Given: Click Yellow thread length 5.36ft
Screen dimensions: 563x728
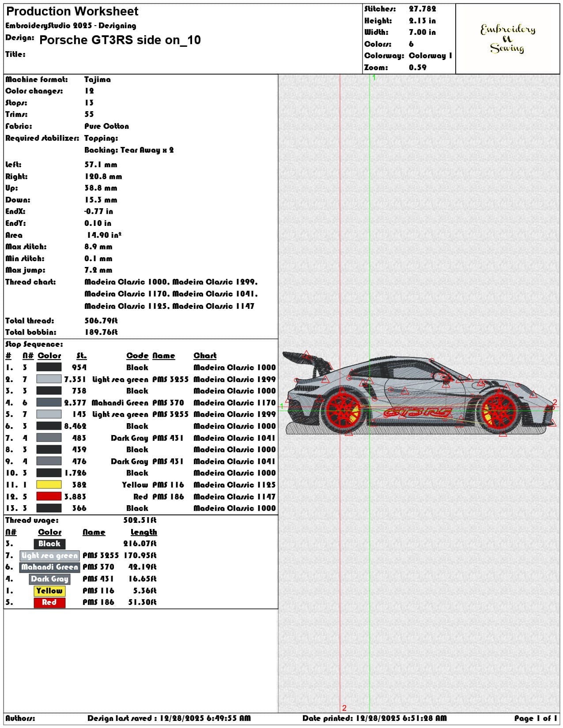Looking at the screenshot, I should point(145,591).
